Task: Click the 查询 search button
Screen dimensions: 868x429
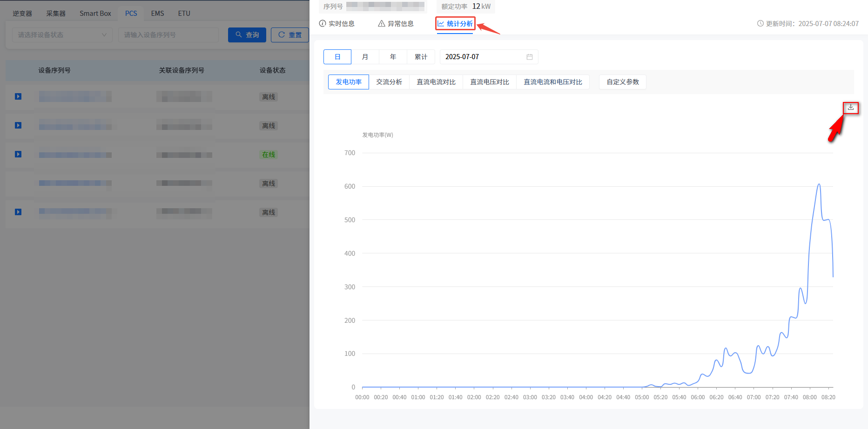Action: [x=247, y=35]
